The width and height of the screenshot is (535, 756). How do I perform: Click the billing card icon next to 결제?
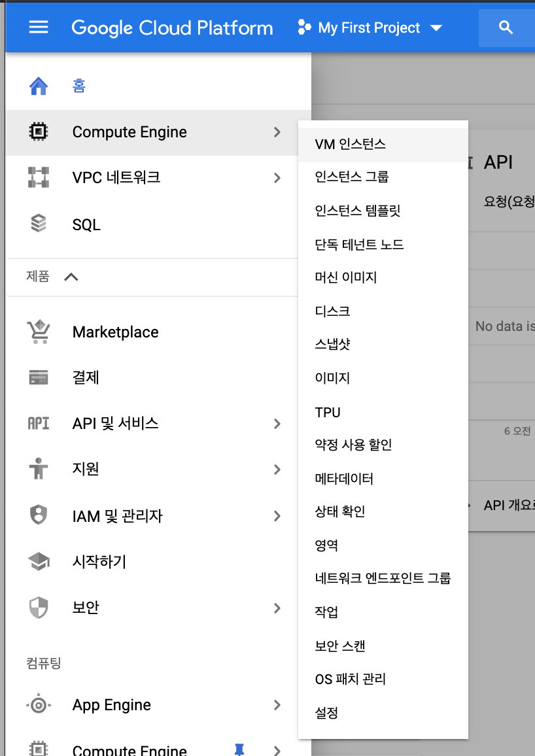39,377
